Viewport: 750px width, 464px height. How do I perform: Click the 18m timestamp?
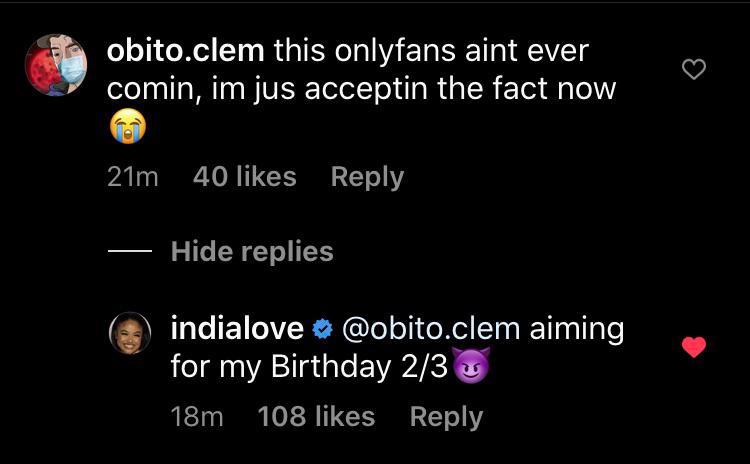197,417
